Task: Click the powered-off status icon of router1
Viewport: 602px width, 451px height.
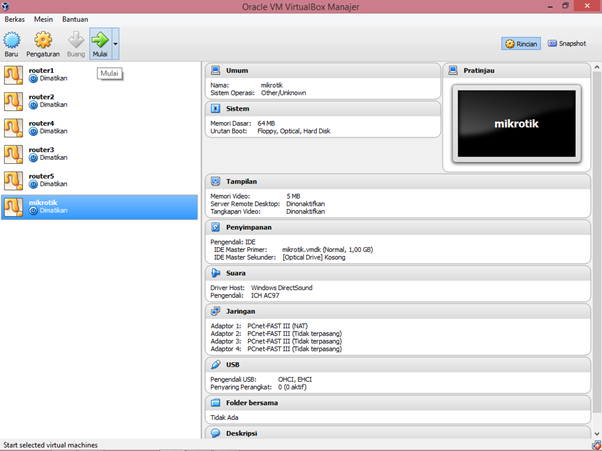Action: [33, 79]
